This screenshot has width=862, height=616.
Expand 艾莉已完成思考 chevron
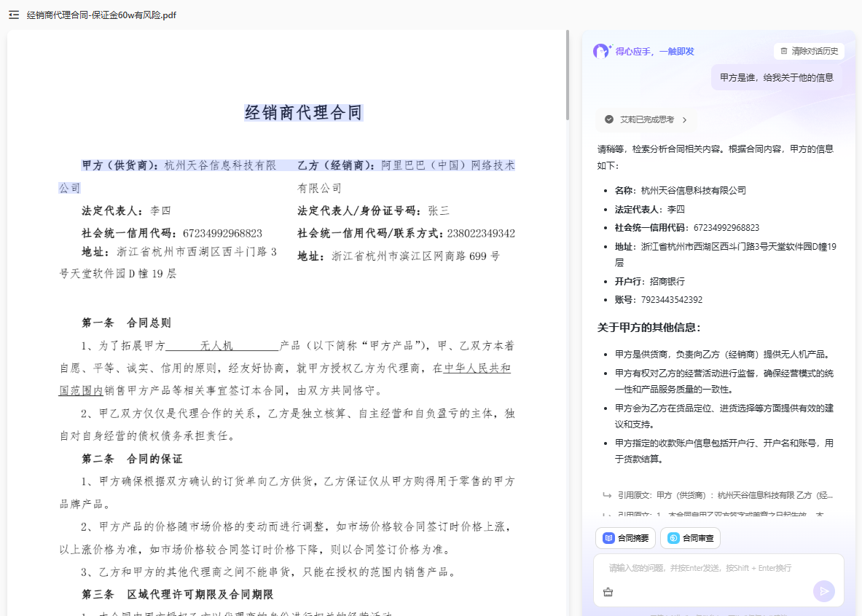click(684, 120)
